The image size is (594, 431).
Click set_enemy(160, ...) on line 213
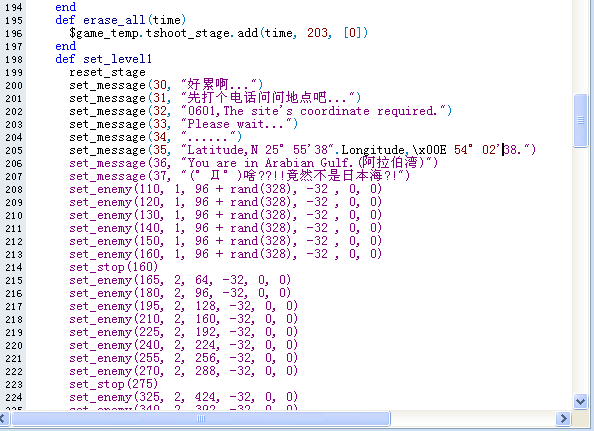pyautogui.click(x=225, y=254)
